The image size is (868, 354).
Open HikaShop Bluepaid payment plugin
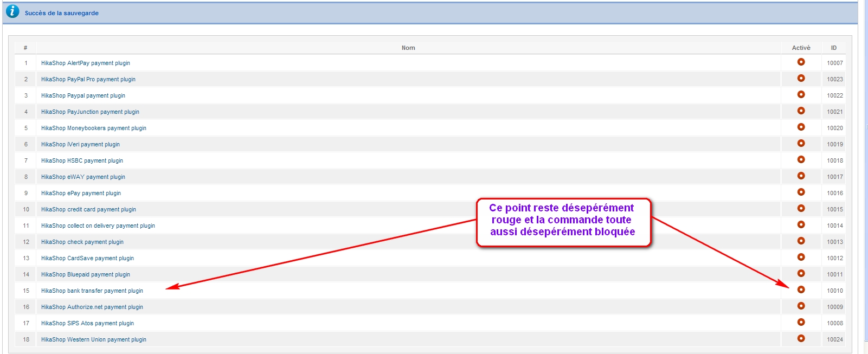tap(86, 275)
